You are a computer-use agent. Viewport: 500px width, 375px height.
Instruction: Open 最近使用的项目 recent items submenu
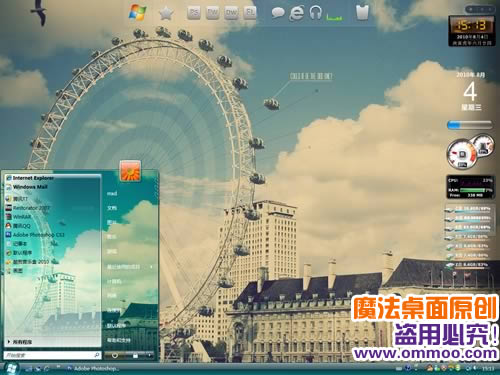pos(130,267)
